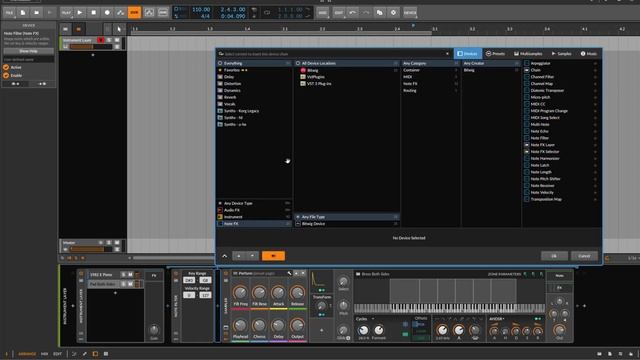Click the Play transport button
Screen dimensions: 640x360
(80, 13)
